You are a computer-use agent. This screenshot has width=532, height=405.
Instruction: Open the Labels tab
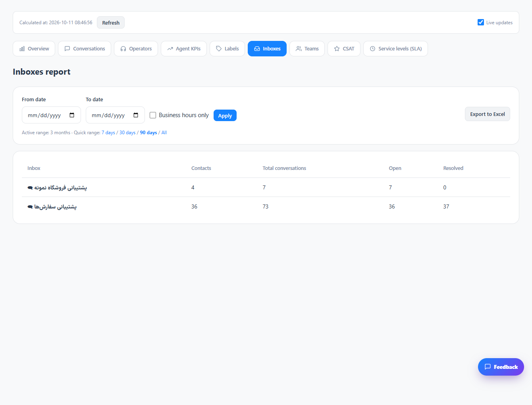227,49
